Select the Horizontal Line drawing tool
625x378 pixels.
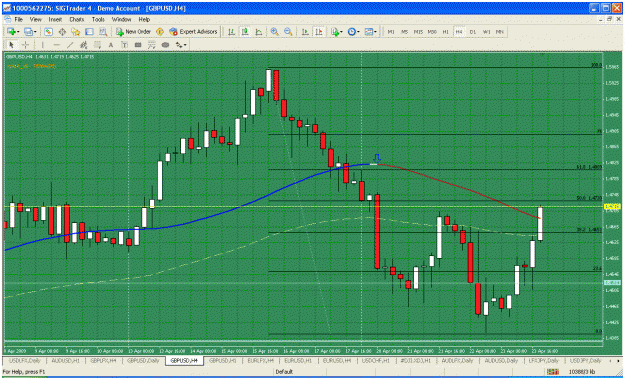56,45
